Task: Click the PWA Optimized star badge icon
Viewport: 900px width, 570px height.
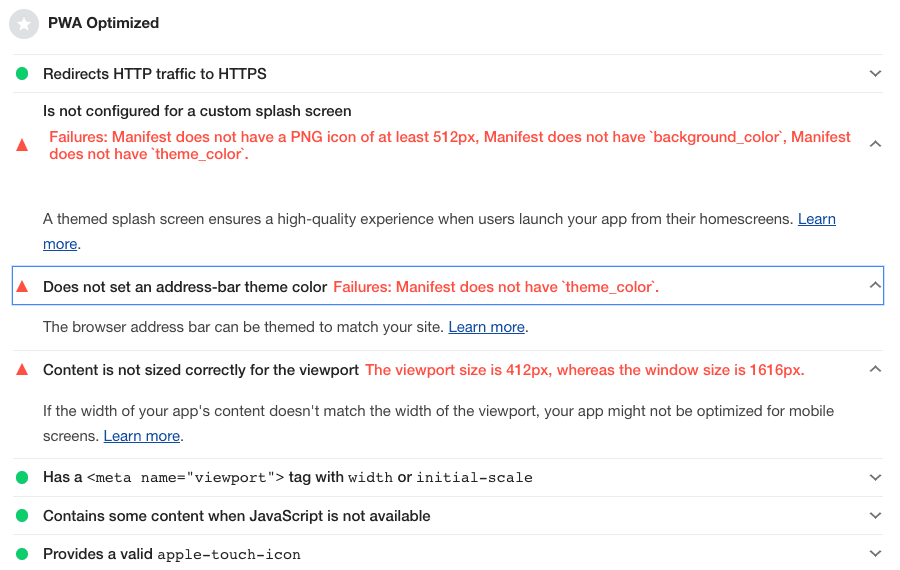Action: coord(24,24)
